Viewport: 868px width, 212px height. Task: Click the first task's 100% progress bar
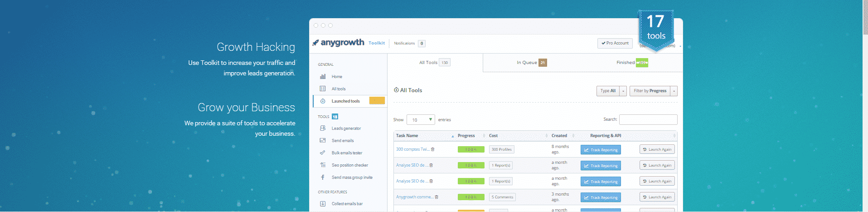click(471, 149)
